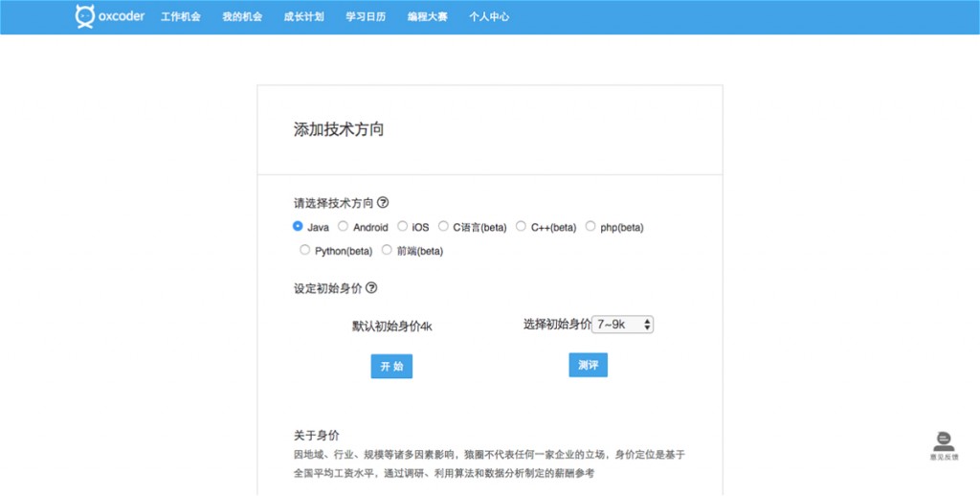980x496 pixels.
Task: Open the 成长计划 navigation item
Action: click(x=303, y=17)
